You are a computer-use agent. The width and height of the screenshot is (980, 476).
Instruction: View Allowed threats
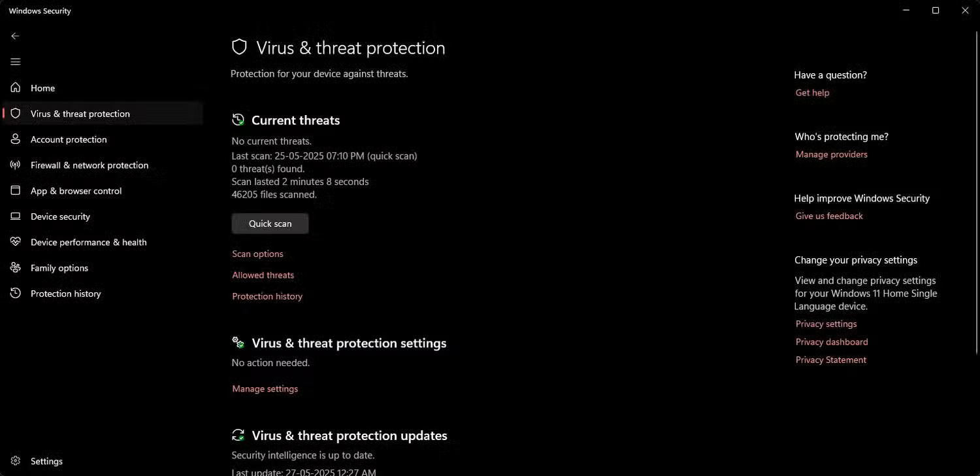263,275
